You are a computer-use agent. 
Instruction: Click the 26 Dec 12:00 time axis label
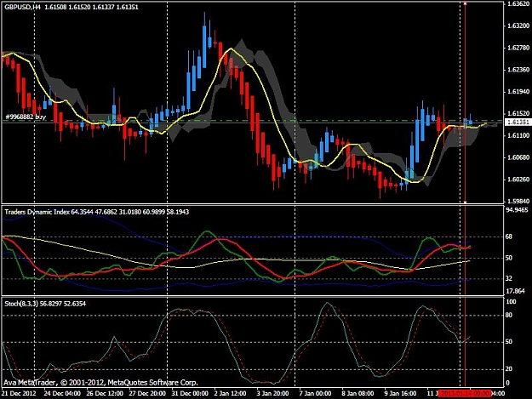pyautogui.click(x=105, y=394)
